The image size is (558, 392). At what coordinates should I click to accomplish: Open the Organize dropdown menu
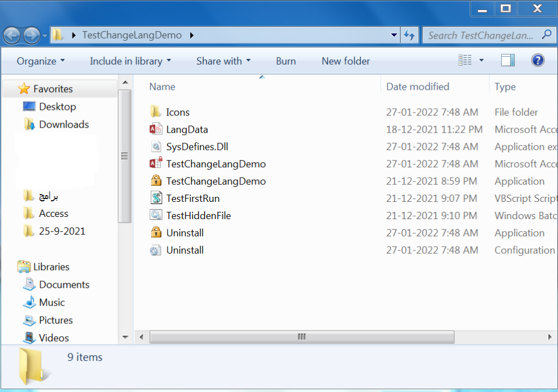click(x=41, y=61)
